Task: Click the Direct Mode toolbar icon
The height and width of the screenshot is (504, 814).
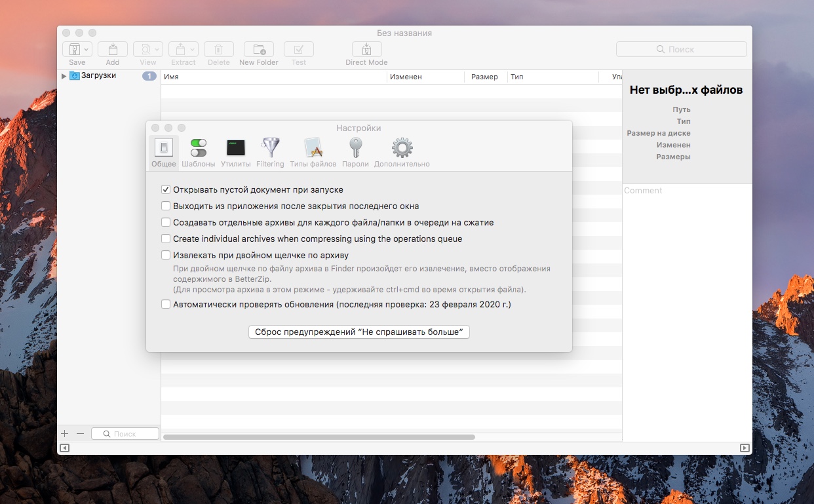Action: [366, 50]
